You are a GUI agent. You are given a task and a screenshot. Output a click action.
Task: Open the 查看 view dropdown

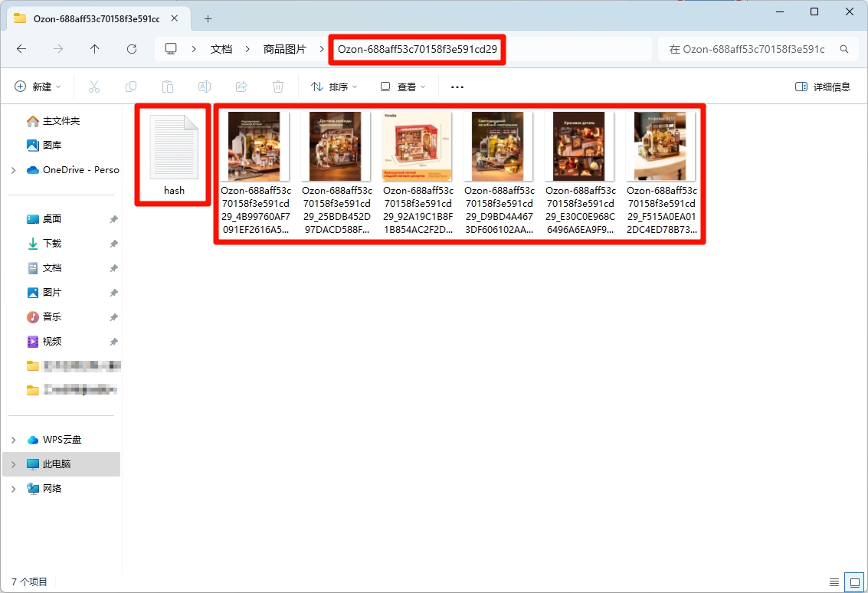403,87
